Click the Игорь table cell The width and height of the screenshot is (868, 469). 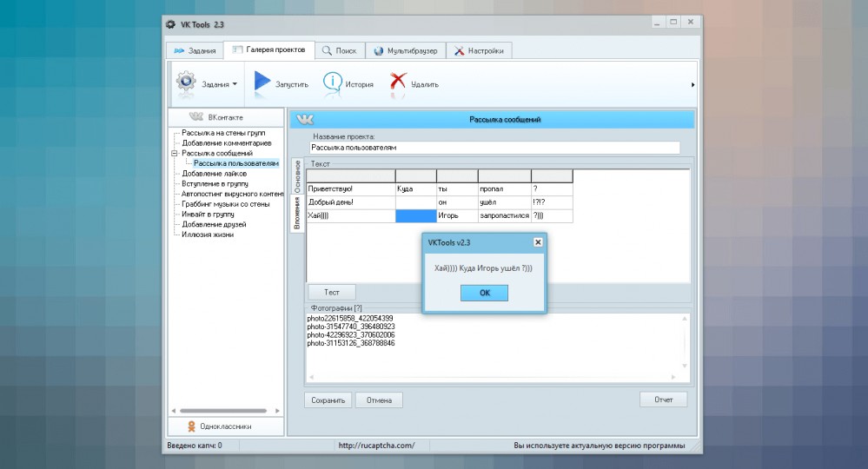click(x=457, y=215)
